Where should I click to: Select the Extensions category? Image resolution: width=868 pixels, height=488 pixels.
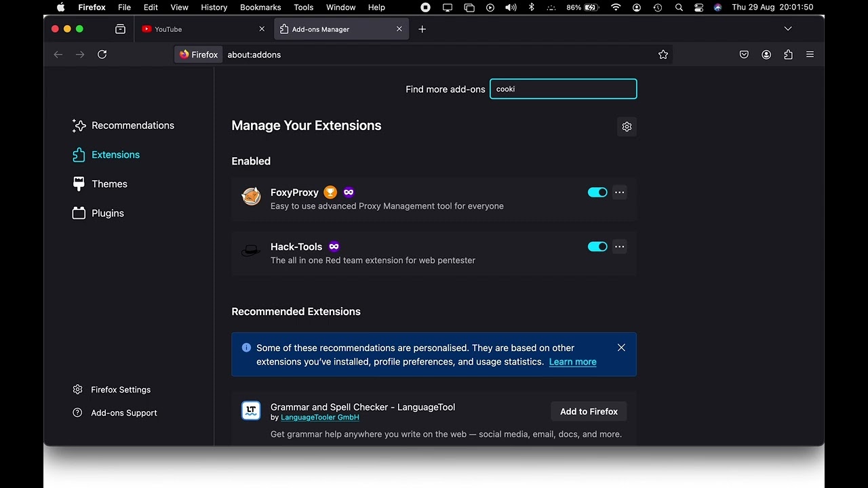(106, 155)
